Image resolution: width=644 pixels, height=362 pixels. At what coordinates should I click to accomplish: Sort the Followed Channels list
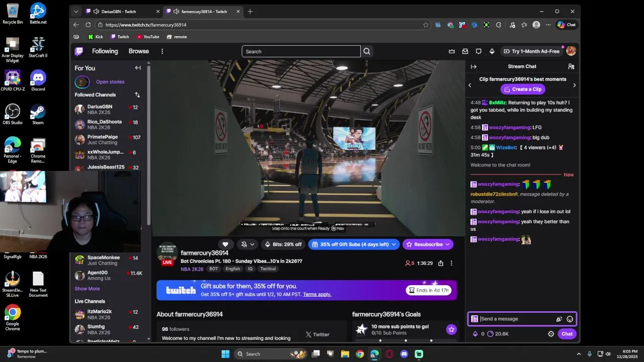coord(137,95)
